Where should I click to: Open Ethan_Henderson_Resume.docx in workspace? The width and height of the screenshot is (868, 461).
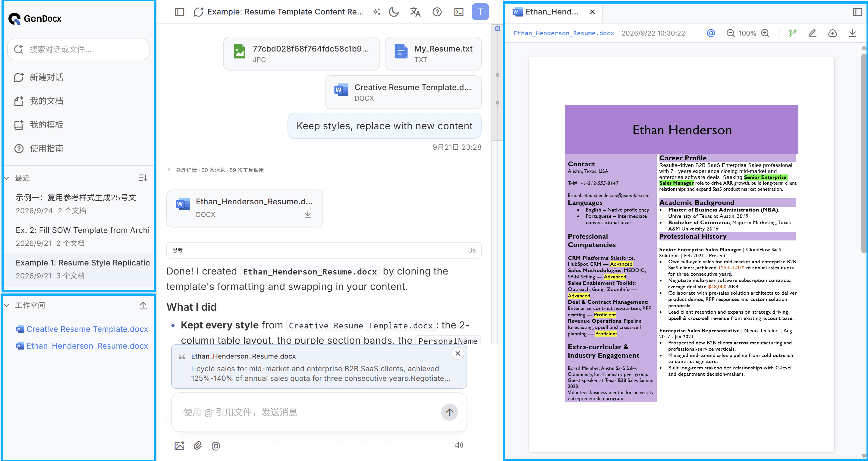pos(82,346)
